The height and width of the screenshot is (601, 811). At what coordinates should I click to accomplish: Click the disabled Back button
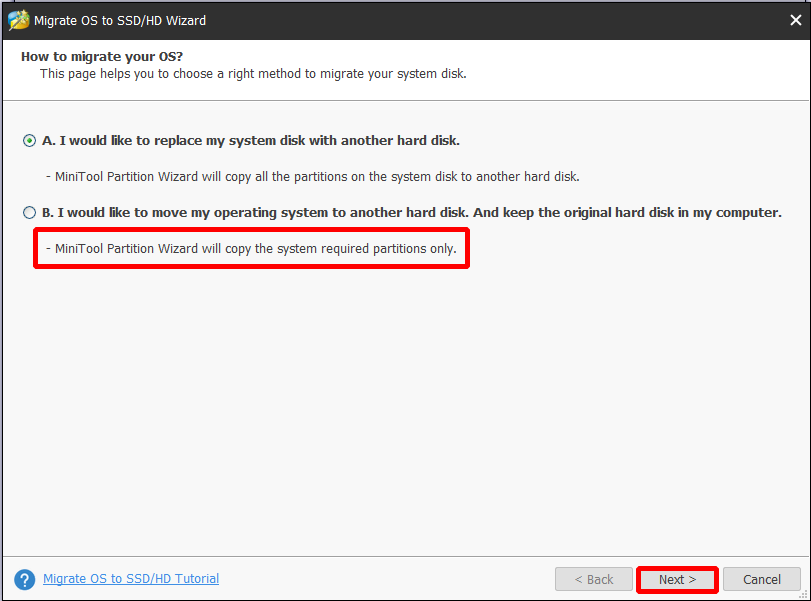point(594,579)
